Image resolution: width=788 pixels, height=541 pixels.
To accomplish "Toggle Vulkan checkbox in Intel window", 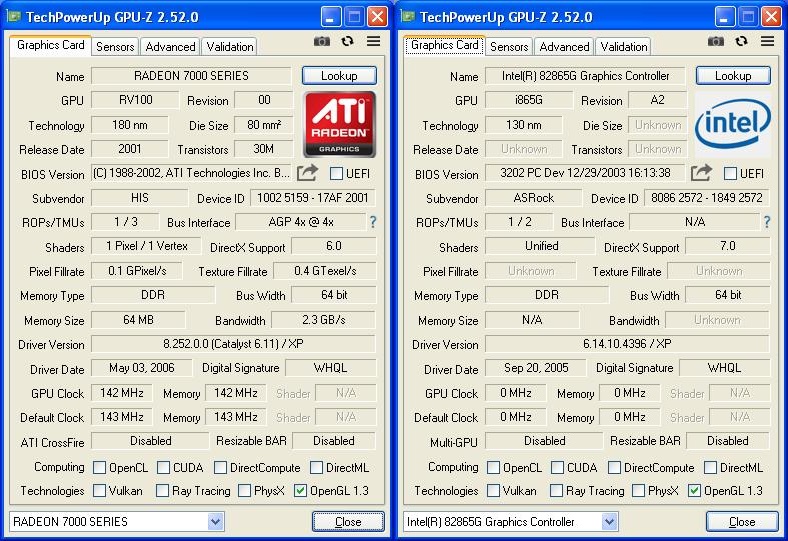I will 494,490.
